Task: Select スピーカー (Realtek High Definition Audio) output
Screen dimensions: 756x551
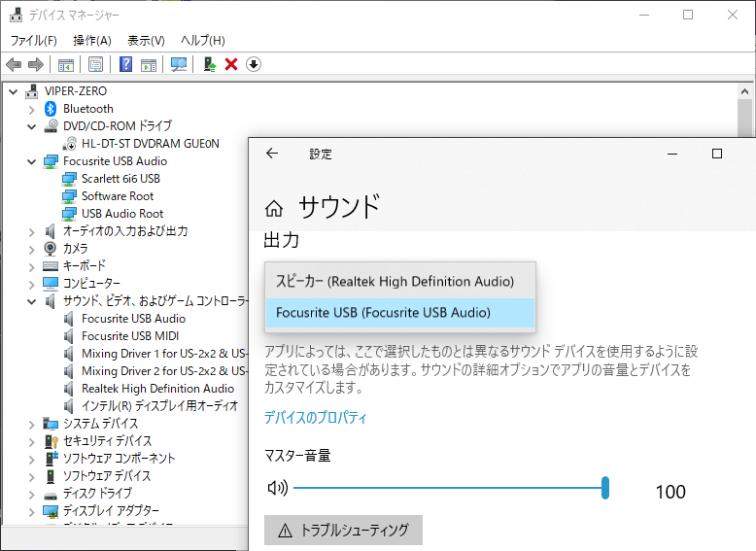Action: pos(399,281)
